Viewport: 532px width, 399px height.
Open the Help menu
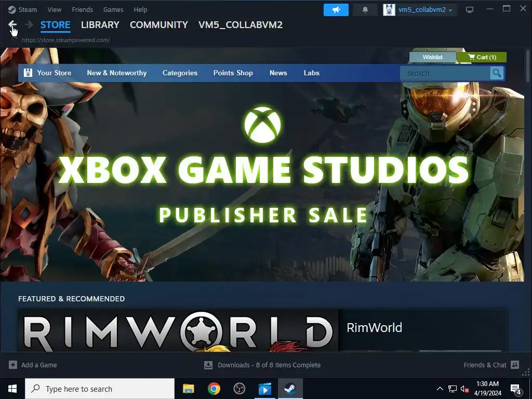(140, 9)
